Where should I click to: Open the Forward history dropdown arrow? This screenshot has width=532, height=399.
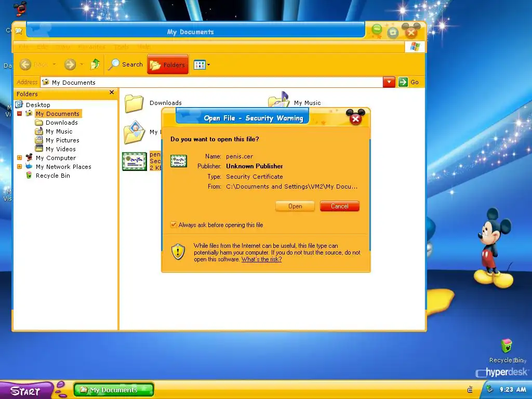point(82,64)
